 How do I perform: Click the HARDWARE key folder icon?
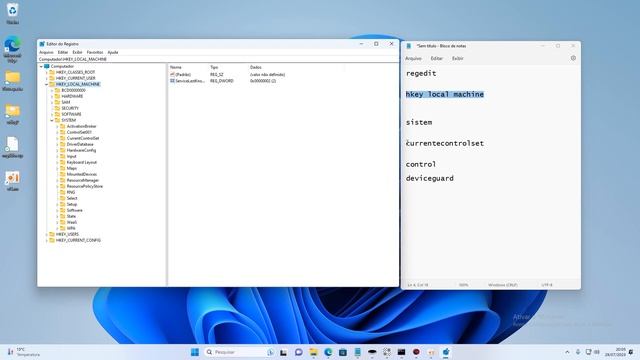(57, 96)
